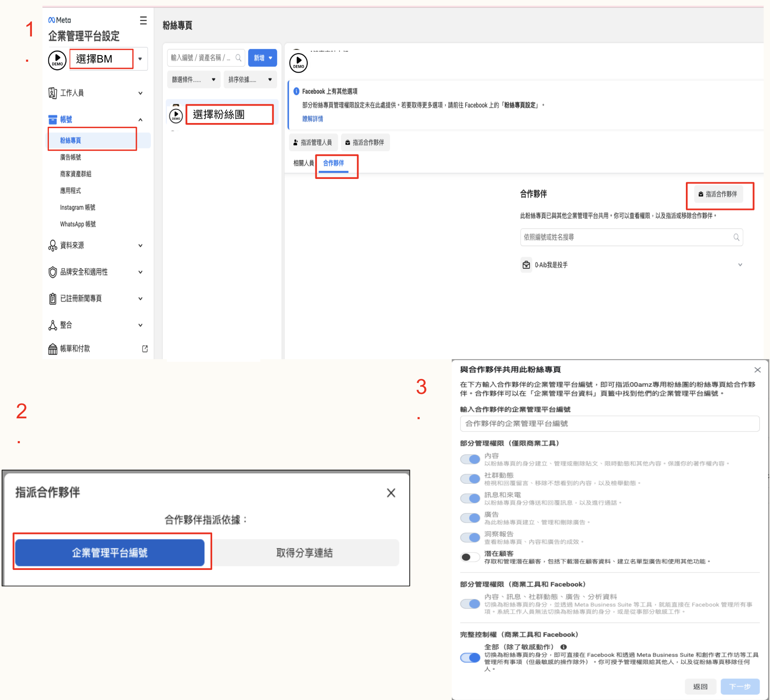
Task: Enable the 潛在顧客 permission switch
Action: (x=470, y=557)
